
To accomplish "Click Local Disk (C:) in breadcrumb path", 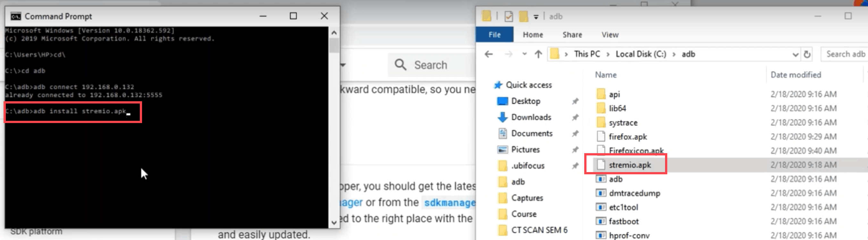I will click(641, 54).
